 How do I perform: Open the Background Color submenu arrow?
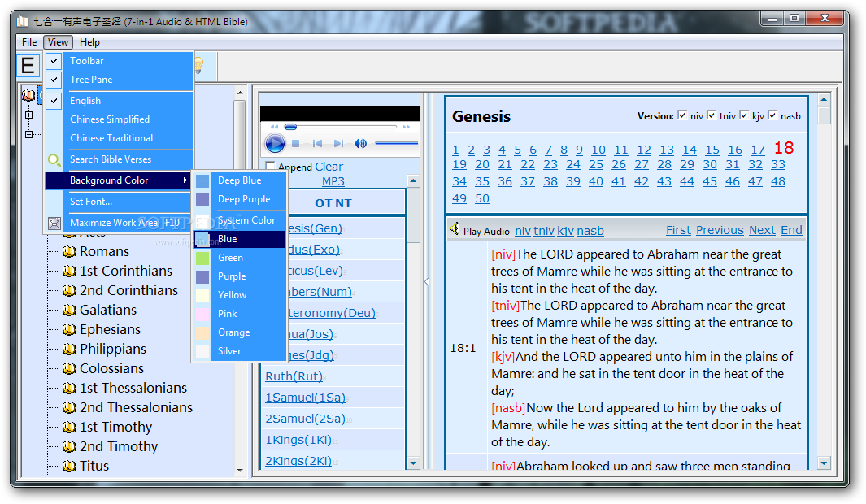(x=185, y=180)
